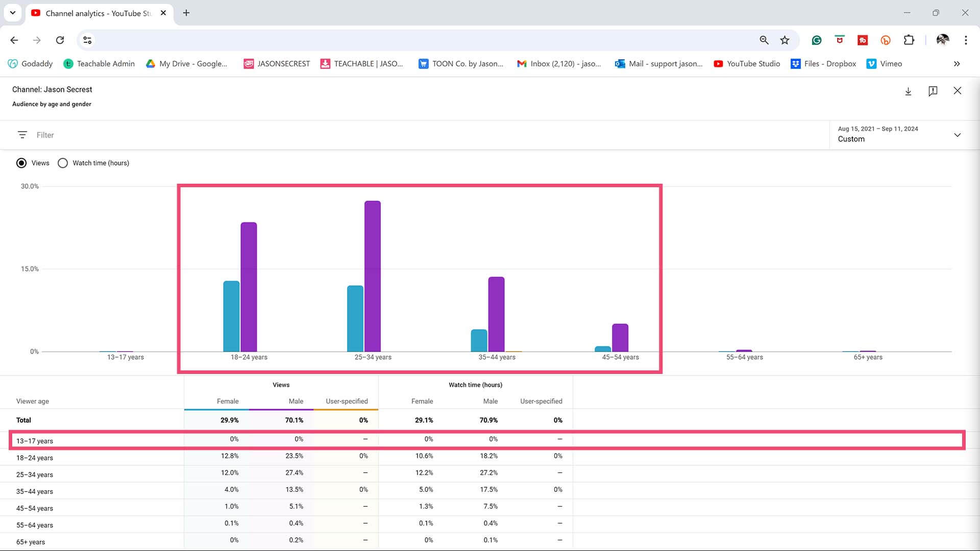Show more bookmarks with the chevron
This screenshot has width=980, height=551.
(x=957, y=64)
